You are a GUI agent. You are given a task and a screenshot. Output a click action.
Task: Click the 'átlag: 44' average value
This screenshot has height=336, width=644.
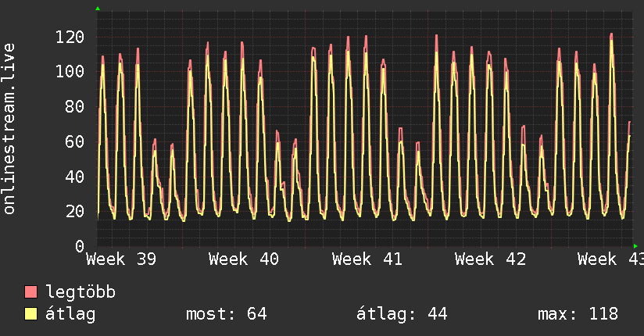click(x=402, y=315)
